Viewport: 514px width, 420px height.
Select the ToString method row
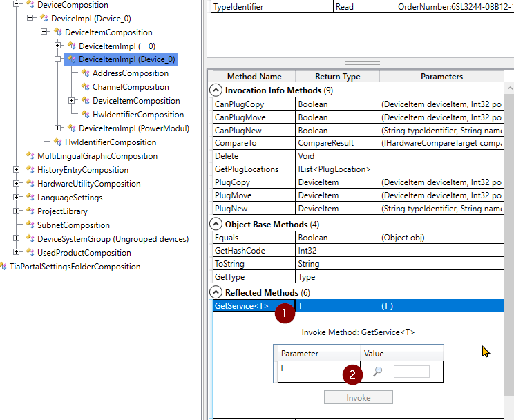(x=359, y=264)
